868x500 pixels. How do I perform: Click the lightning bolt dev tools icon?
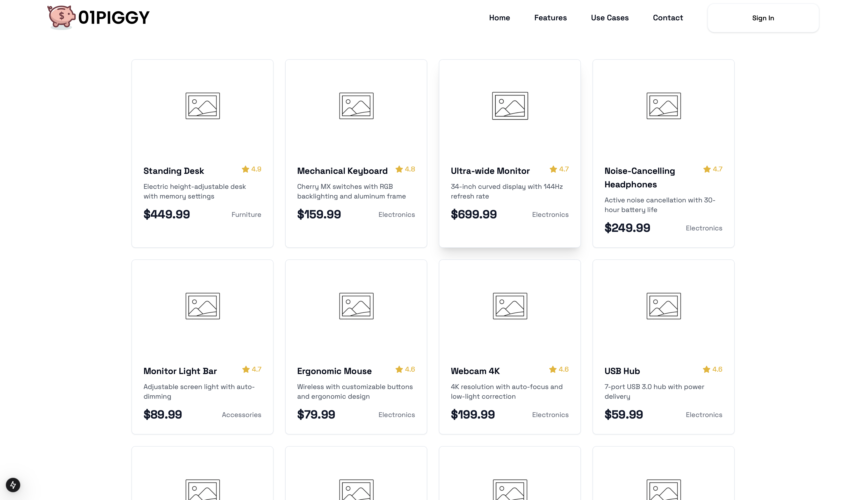13,485
